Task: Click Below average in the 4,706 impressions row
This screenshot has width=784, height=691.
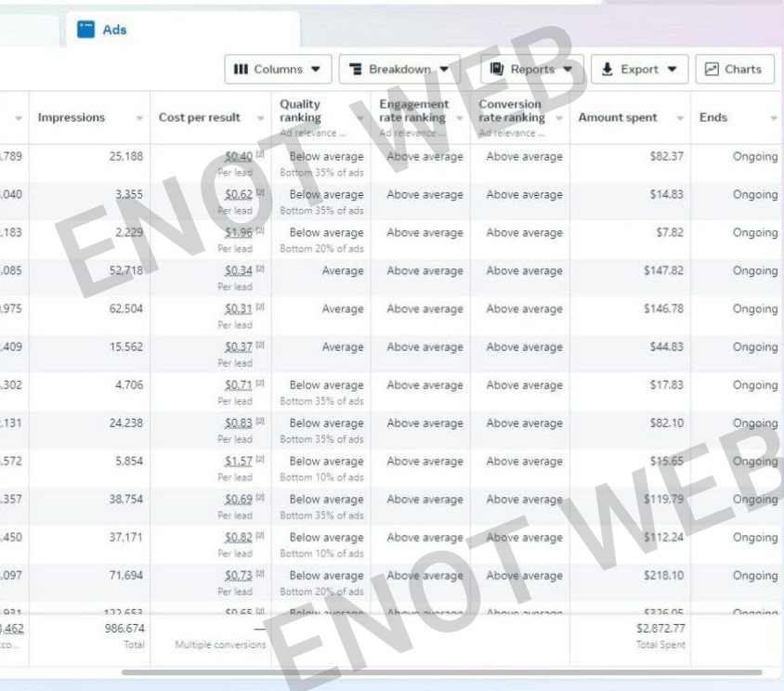Action: (x=326, y=385)
